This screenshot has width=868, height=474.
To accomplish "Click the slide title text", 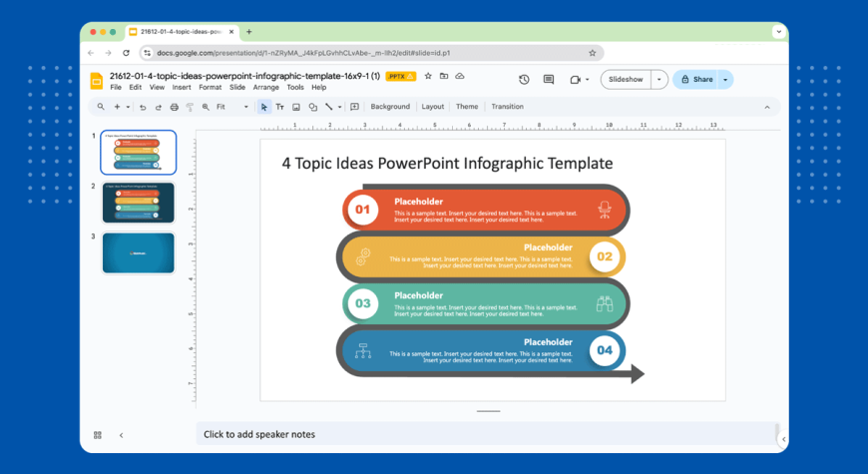I will point(447,164).
